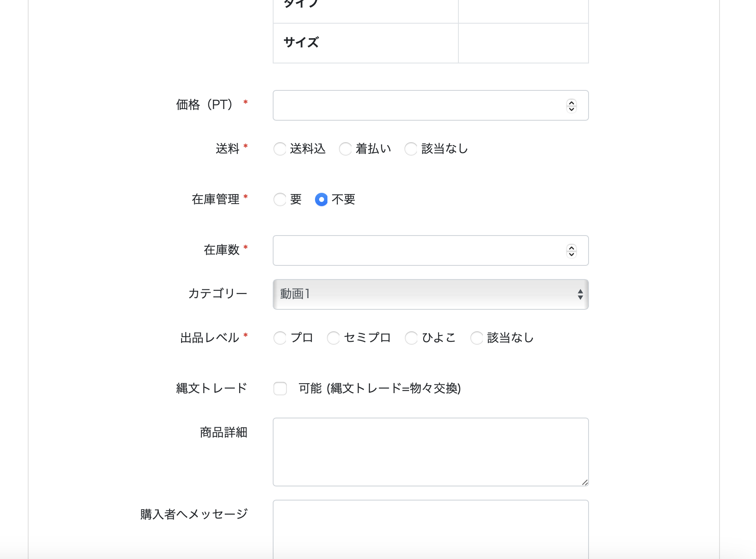Choose 該当なし for 送料
The image size is (756, 559).
coord(411,149)
